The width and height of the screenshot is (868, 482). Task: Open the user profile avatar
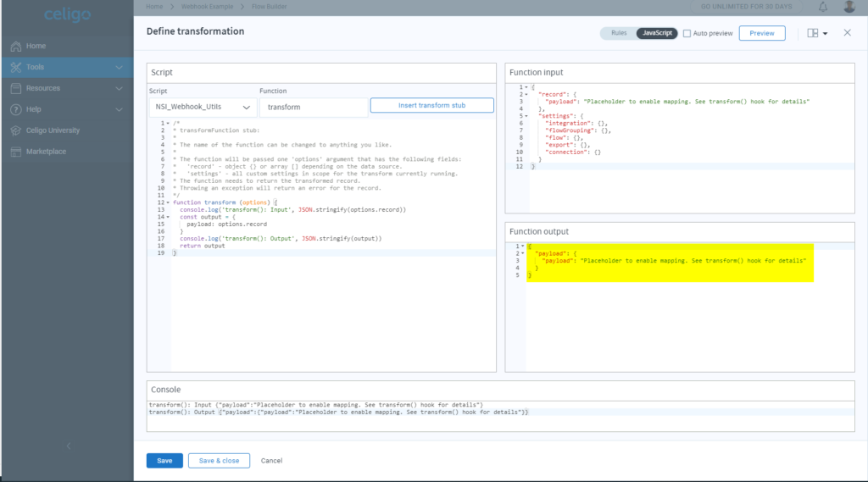tap(849, 6)
